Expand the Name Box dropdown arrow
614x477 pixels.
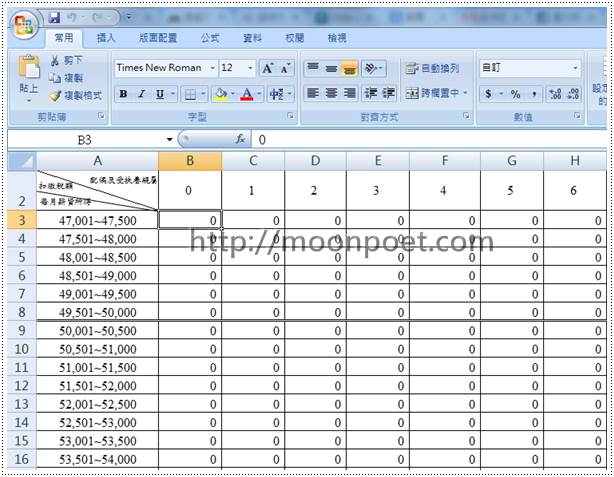pyautogui.click(x=170, y=139)
